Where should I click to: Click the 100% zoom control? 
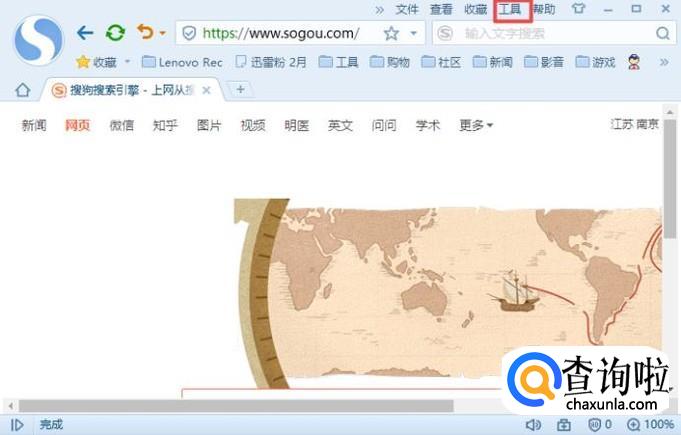651,424
